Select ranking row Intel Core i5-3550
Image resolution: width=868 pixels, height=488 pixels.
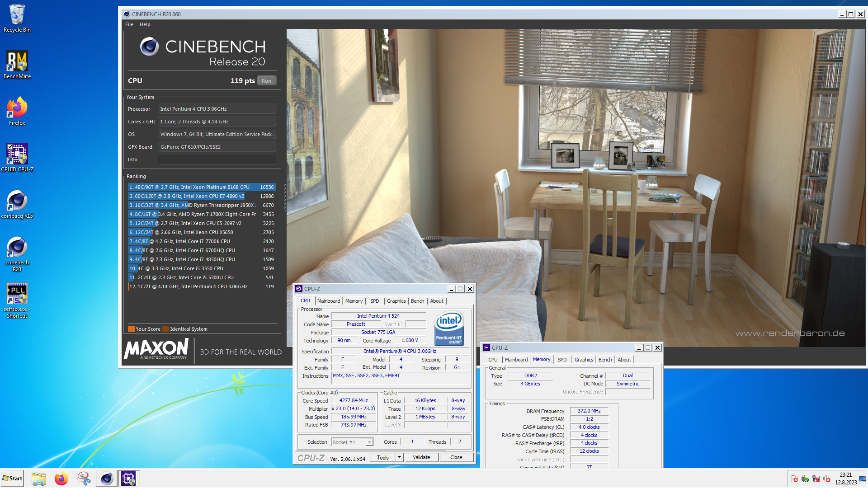click(x=202, y=268)
